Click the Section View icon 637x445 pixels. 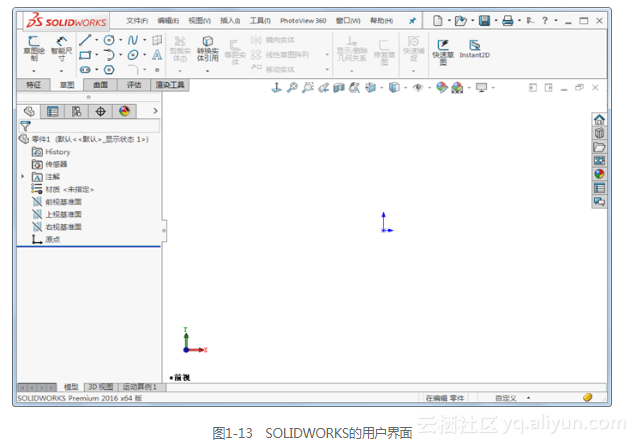pos(339,87)
